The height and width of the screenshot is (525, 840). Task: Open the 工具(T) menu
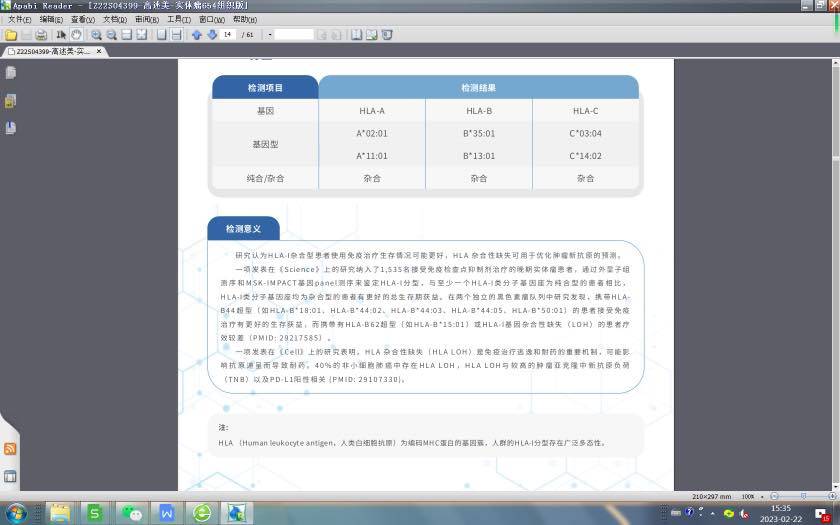pyautogui.click(x=179, y=19)
